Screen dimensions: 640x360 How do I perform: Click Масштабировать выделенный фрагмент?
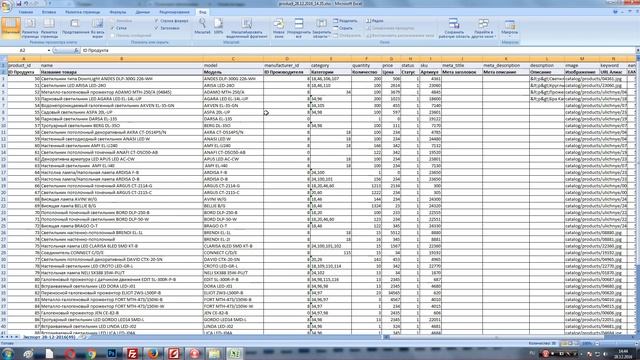(247, 28)
